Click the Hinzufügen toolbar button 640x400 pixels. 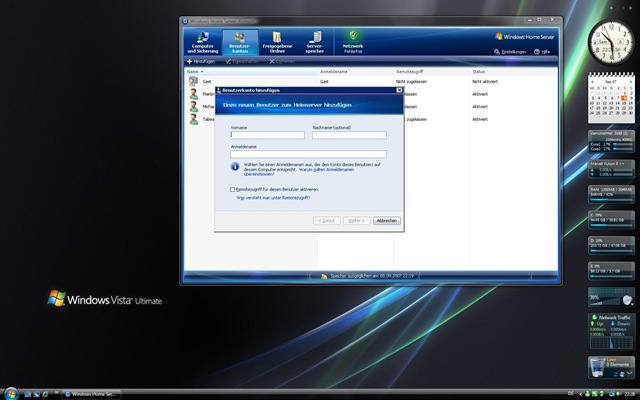click(201, 61)
